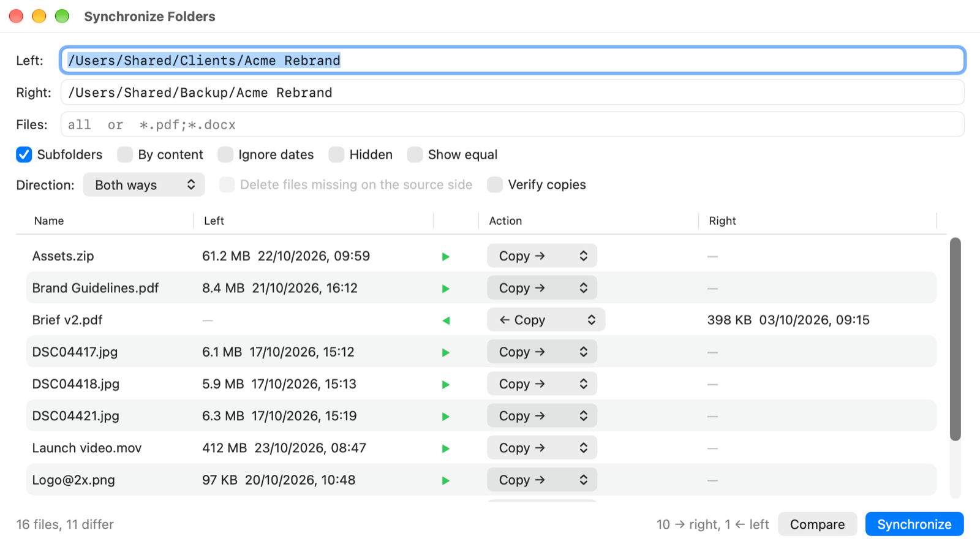
Task: Click the 97 KB 20/10/2026 entry
Action: click(x=279, y=480)
